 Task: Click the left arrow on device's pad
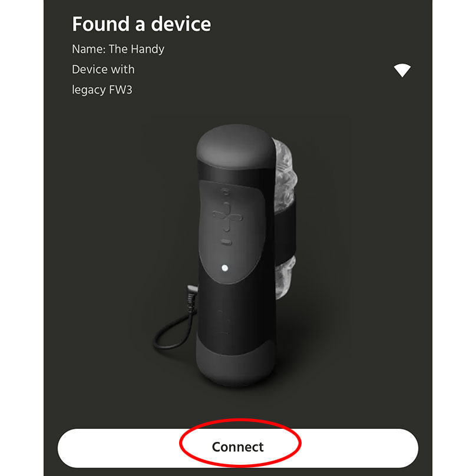(219, 215)
